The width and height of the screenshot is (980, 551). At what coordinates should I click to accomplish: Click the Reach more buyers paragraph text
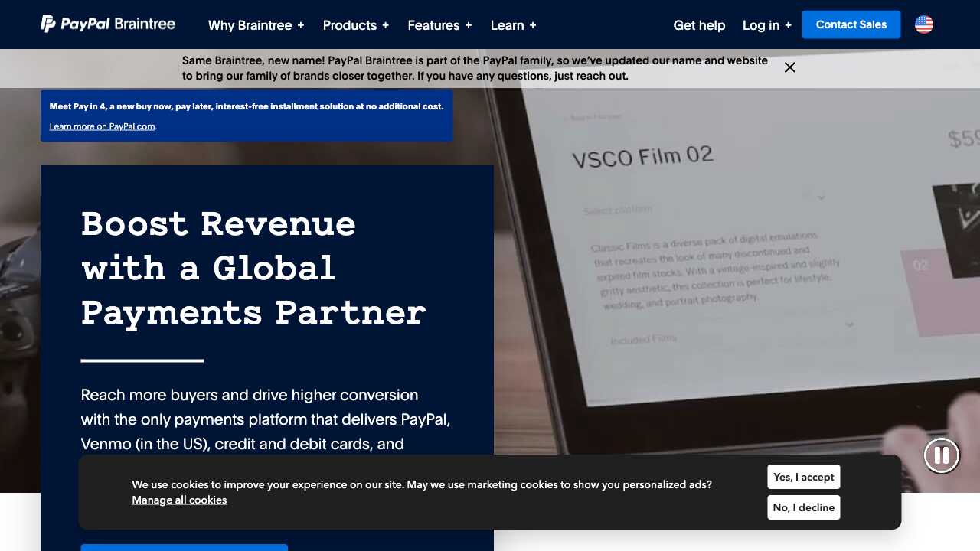click(x=265, y=419)
